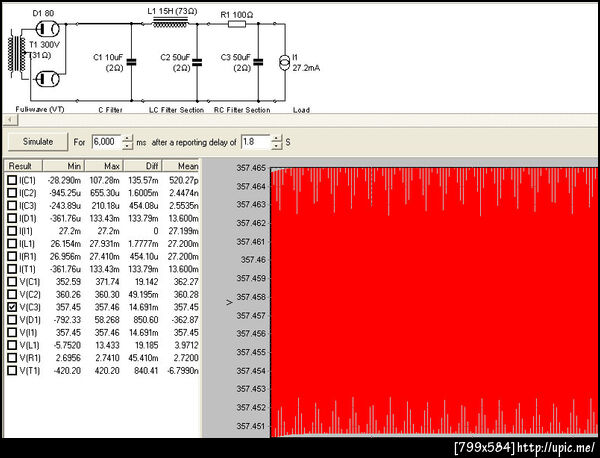The width and height of the screenshot is (600, 458).
Task: Sort by the Result column header
Action: [x=23, y=166]
